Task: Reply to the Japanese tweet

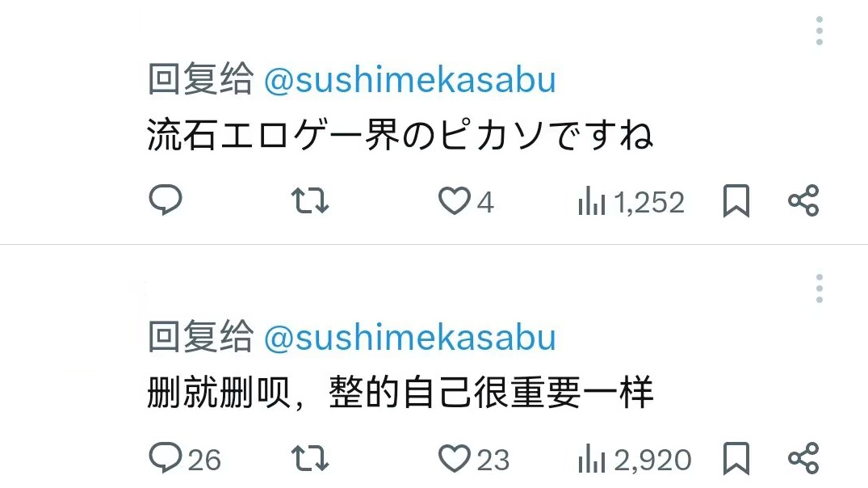Action: 166,201
